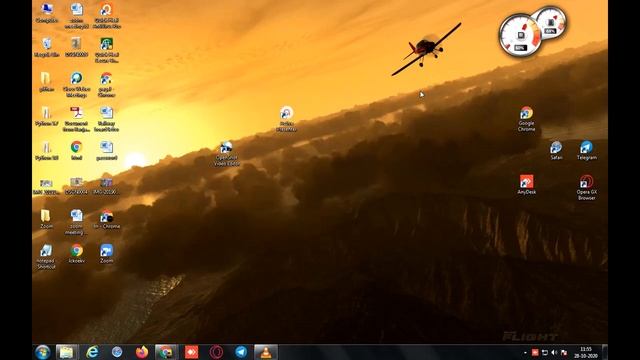Image resolution: width=640 pixels, height=360 pixels.
Task: Select the blue Zoom app shortcut
Action: pos(107,253)
